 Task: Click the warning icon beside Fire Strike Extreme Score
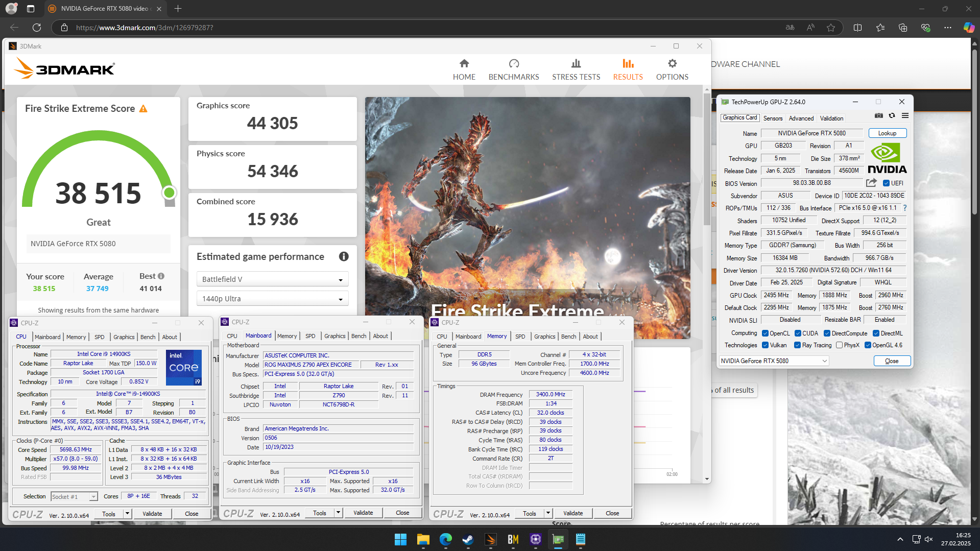tap(144, 109)
